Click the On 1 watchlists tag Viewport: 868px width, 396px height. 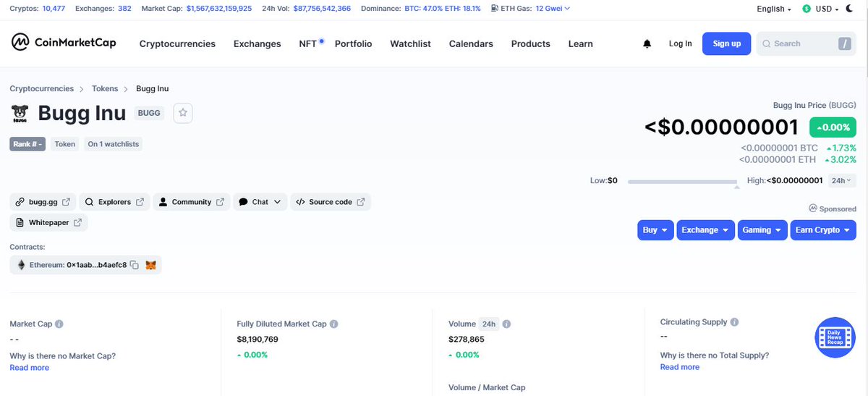tap(114, 144)
